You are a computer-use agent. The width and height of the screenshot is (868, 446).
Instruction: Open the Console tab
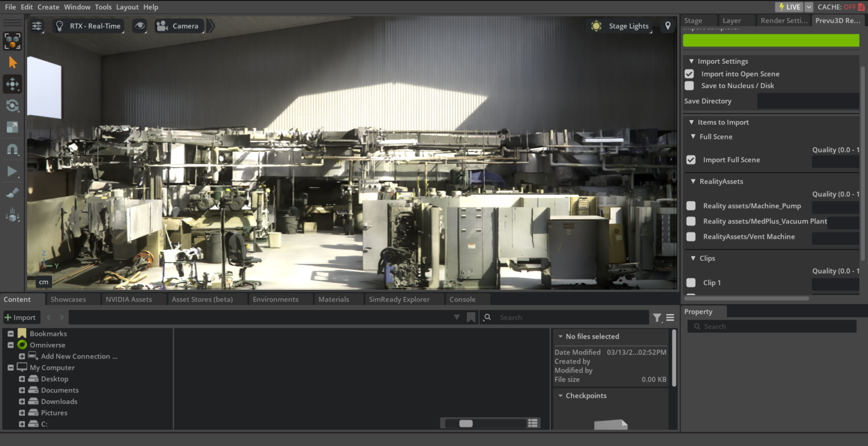pyautogui.click(x=463, y=299)
